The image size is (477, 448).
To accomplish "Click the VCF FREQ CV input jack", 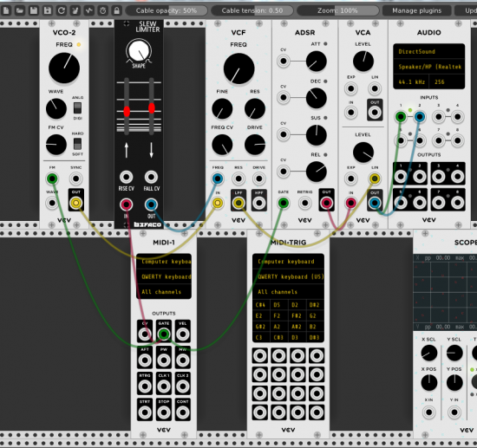I will (218, 179).
